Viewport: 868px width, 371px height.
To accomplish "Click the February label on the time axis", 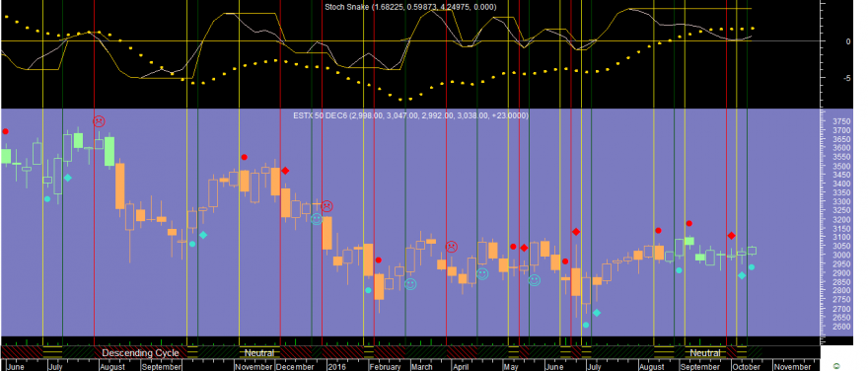I will tap(385, 367).
